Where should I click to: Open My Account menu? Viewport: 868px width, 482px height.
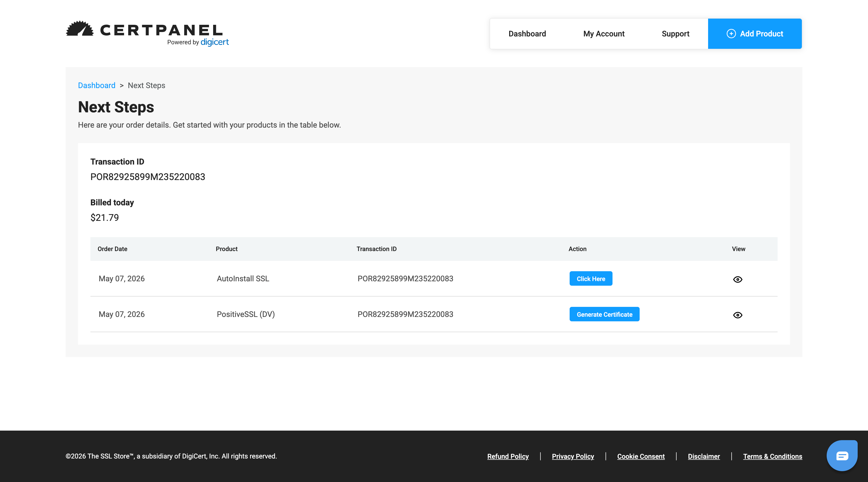coord(604,34)
